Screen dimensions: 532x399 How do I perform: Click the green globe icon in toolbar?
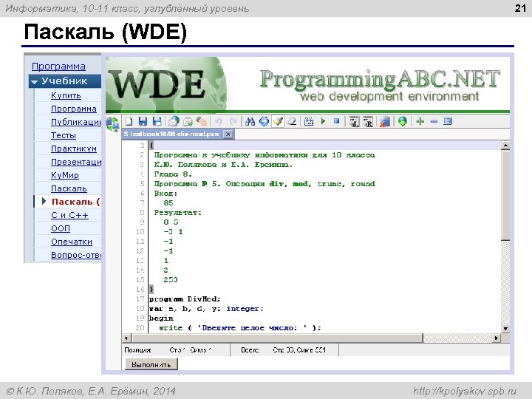click(x=403, y=121)
